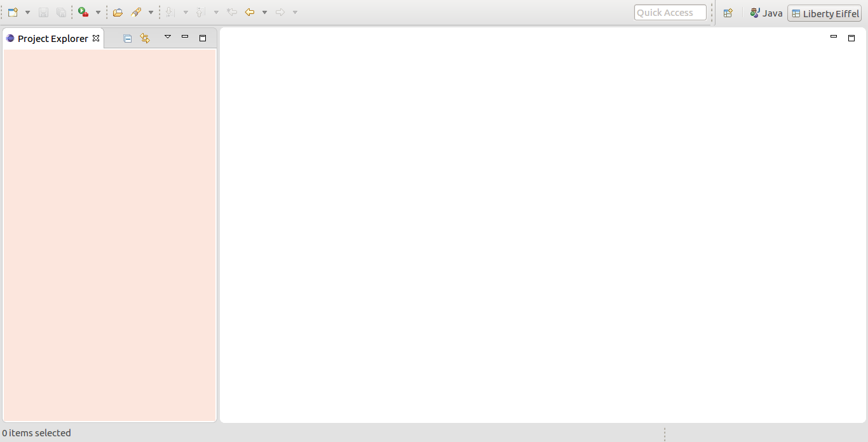Expand the Previous Annotation dropdown arrow

(216, 13)
